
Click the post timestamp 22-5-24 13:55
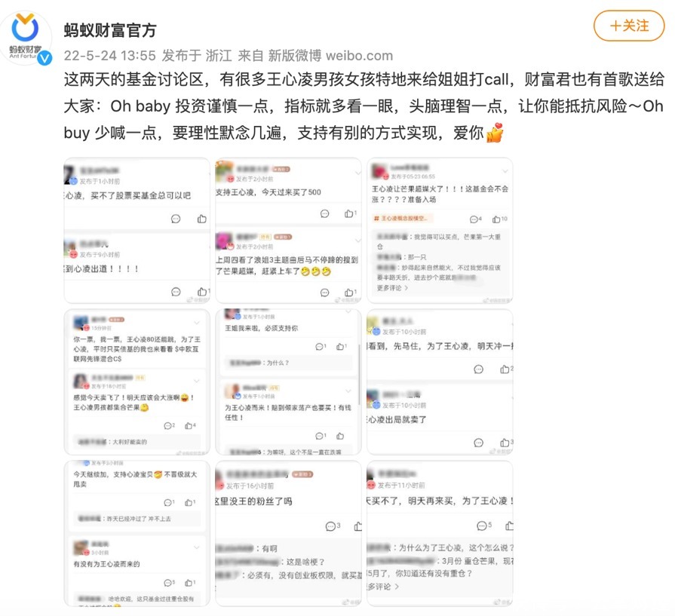tap(110, 56)
